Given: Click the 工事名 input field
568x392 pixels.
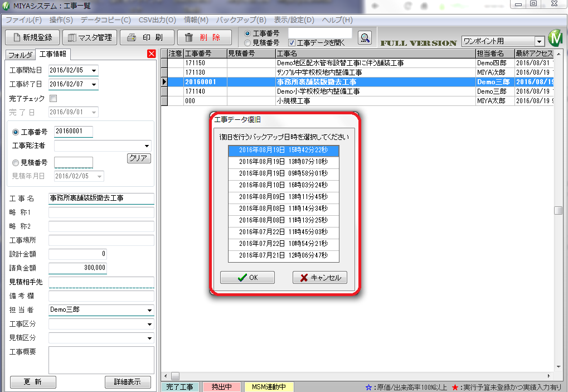Looking at the screenshot, I should (101, 199).
